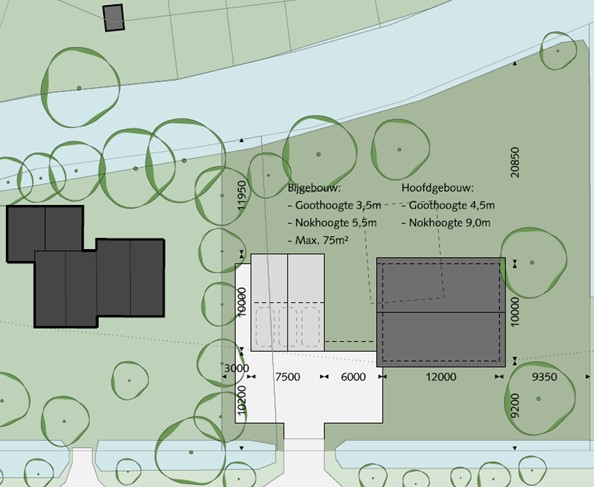Click the existing black neighbouring building
Viewport: 594px width, 487px height.
pos(85,266)
